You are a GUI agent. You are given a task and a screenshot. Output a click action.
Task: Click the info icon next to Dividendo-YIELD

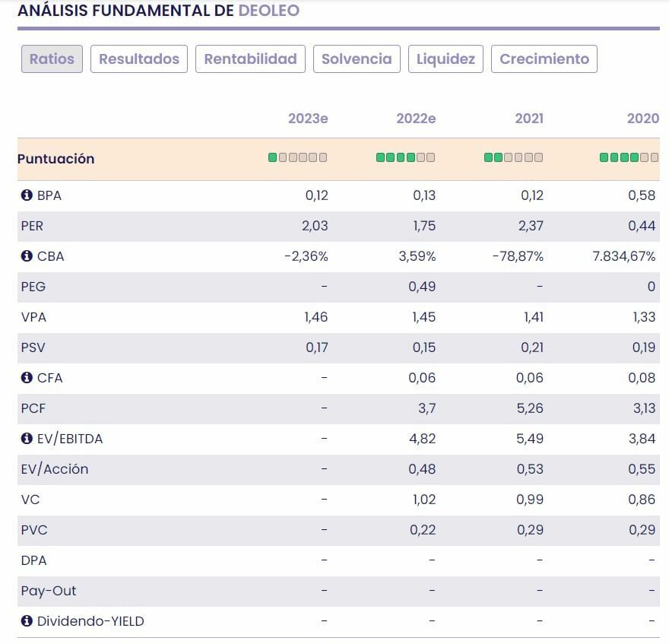(27, 620)
